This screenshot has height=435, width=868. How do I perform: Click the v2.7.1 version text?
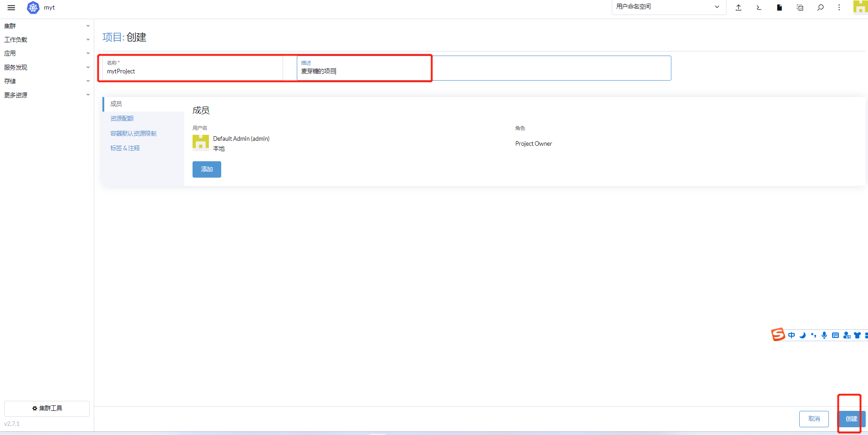coord(12,424)
